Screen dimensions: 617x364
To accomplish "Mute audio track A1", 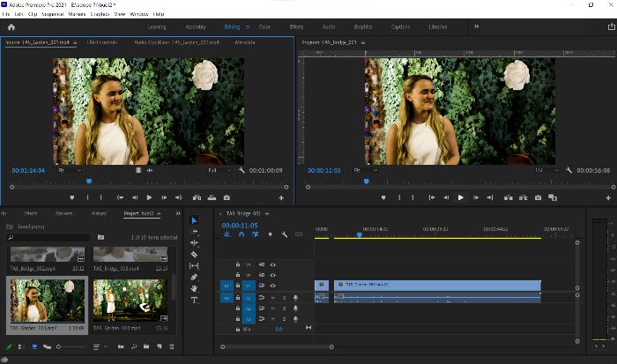I will [x=272, y=298].
